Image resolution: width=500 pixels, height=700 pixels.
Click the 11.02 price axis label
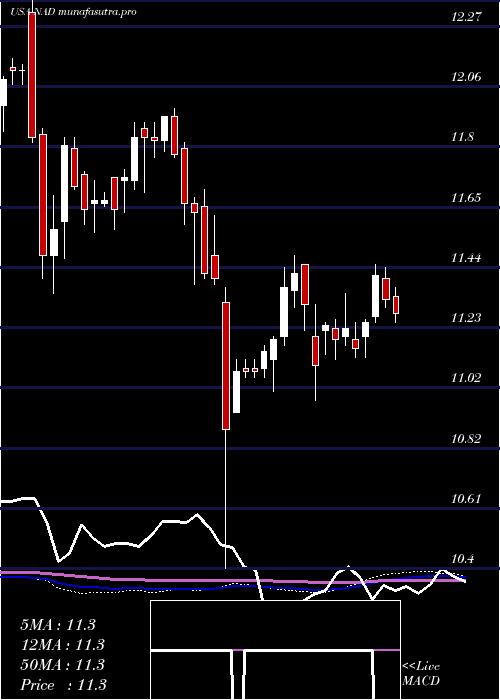(x=467, y=378)
